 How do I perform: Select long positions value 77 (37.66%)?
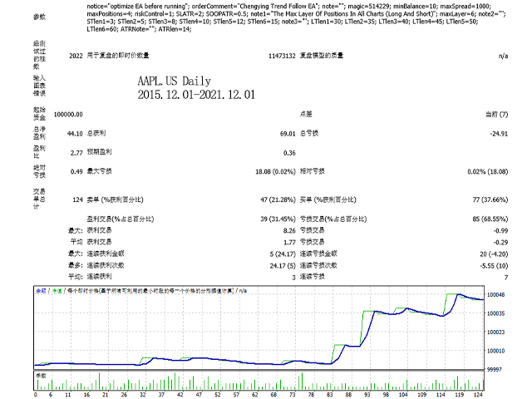tap(490, 199)
